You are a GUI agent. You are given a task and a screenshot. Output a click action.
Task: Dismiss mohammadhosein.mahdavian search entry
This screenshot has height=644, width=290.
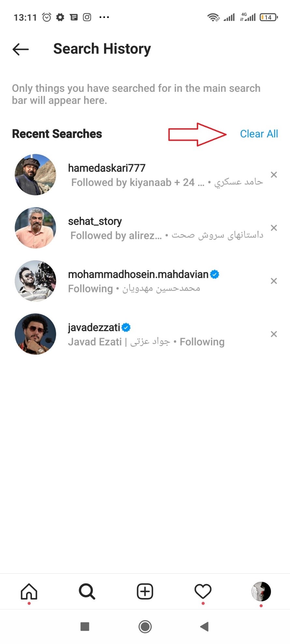pyautogui.click(x=274, y=281)
